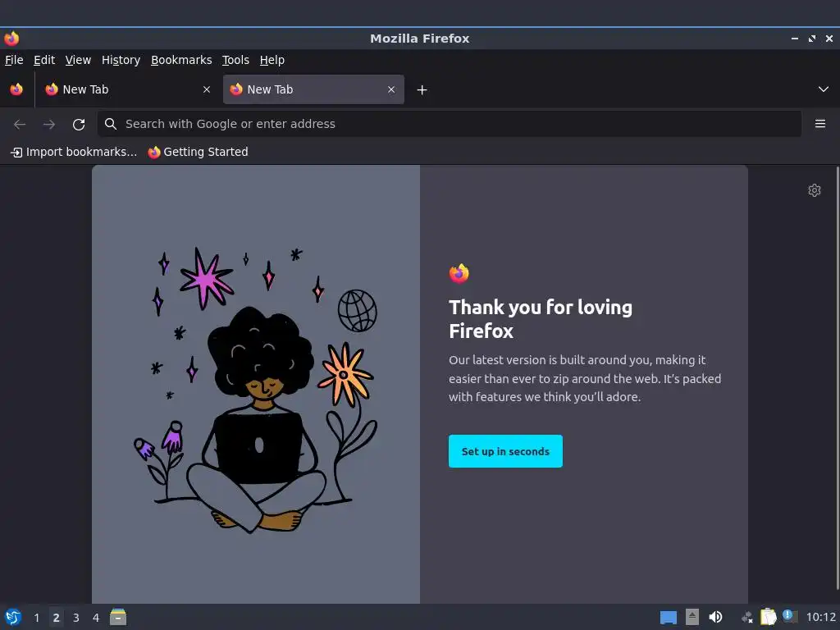The width and height of the screenshot is (840, 630).
Task: Switch to workspace 1 in the pager
Action: pos(36,618)
